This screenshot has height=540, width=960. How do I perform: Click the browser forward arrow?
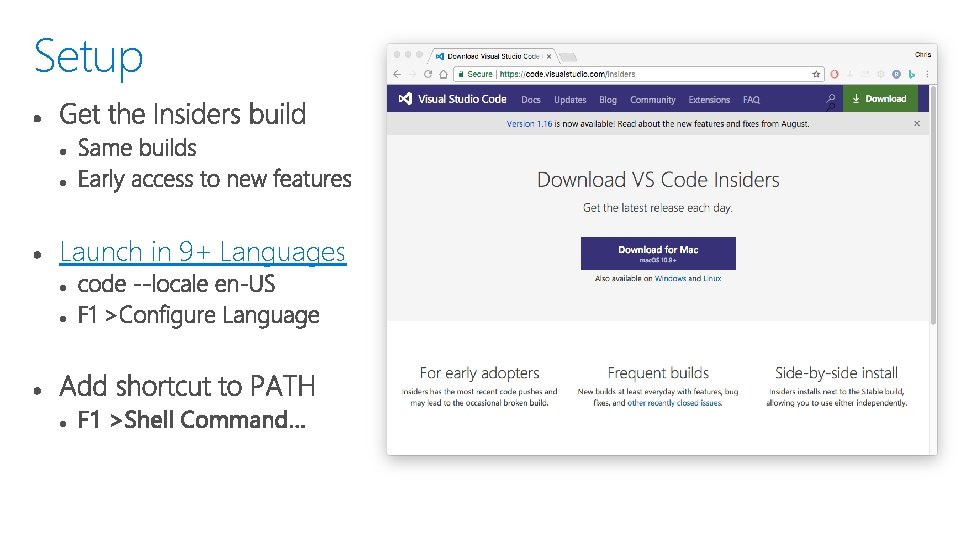(413, 74)
